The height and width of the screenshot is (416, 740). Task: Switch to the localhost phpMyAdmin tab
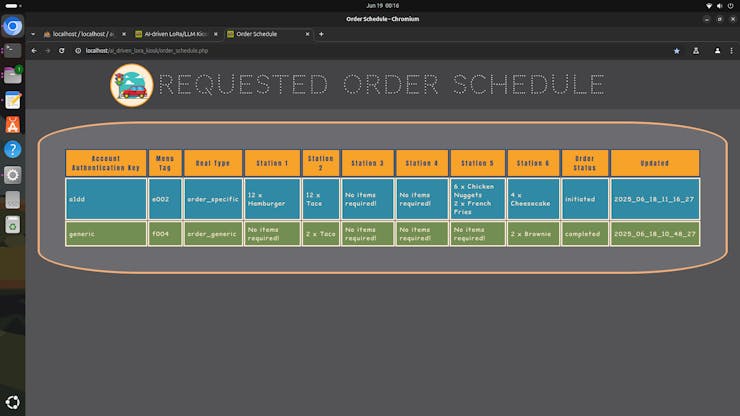tap(80, 34)
